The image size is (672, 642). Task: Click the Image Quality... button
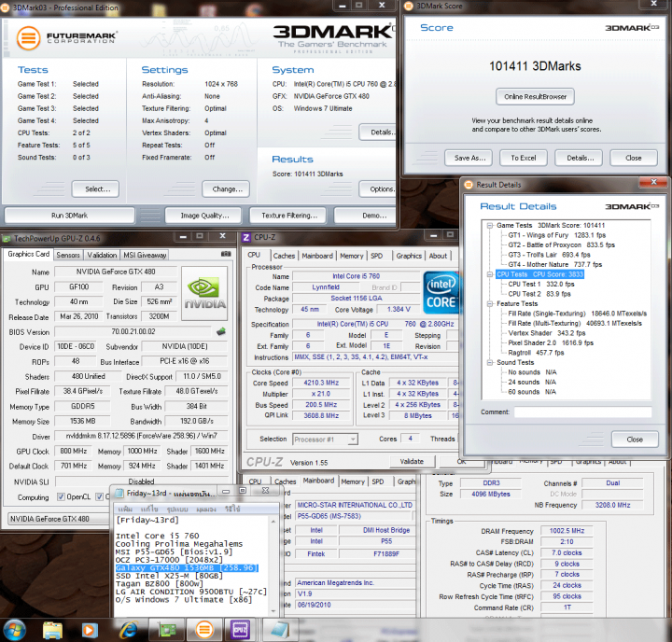tap(204, 216)
